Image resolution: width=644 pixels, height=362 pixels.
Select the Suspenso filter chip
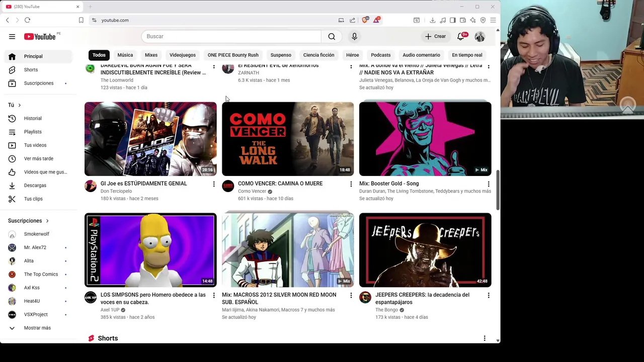(281, 55)
